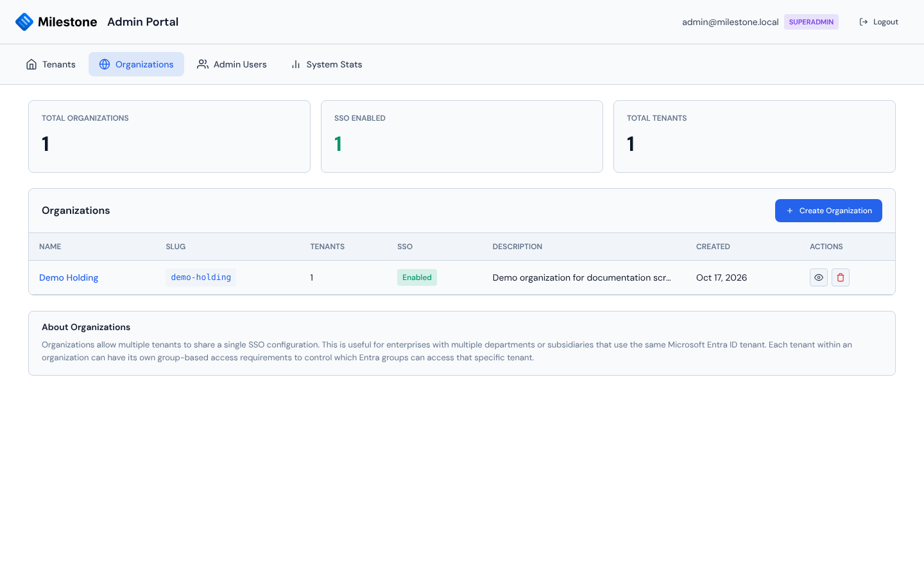Viewport: 924px width, 578px height.
Task: Click the NAME column header
Action: point(50,247)
